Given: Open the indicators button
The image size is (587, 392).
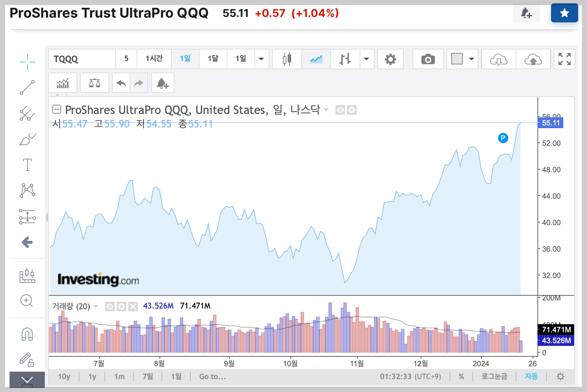Looking at the screenshot, I should pyautogui.click(x=63, y=83).
